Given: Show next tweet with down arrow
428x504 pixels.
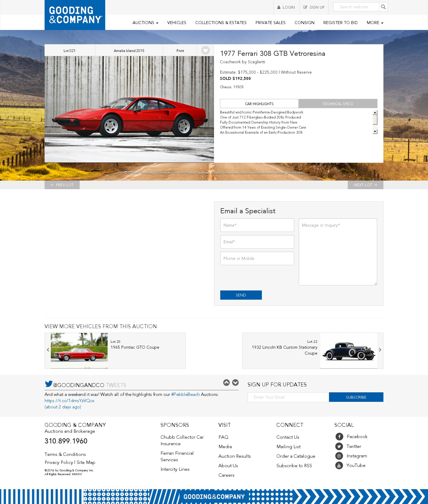Looking at the screenshot, I should (x=235, y=383).
